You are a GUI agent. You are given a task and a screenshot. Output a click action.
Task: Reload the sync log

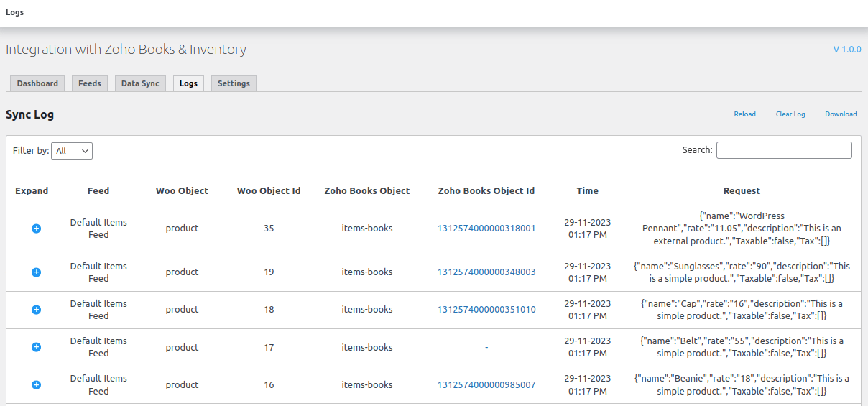744,114
